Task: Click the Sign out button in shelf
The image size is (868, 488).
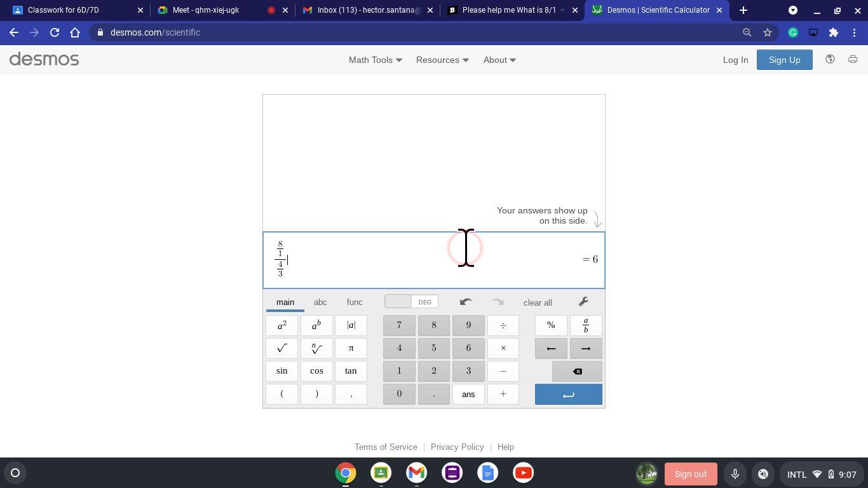Action: click(691, 474)
